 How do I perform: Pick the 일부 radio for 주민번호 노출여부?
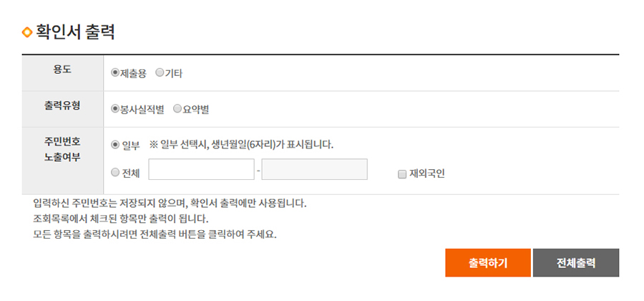point(115,145)
